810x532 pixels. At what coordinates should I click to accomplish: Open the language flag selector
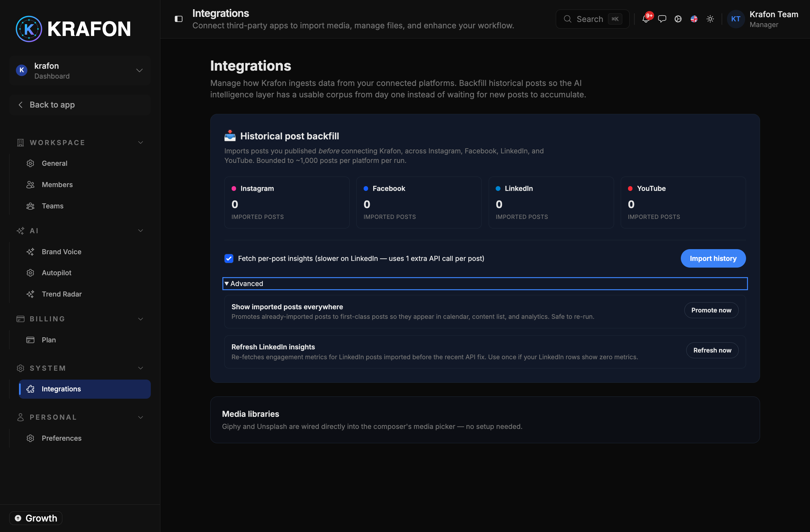tap(694, 19)
